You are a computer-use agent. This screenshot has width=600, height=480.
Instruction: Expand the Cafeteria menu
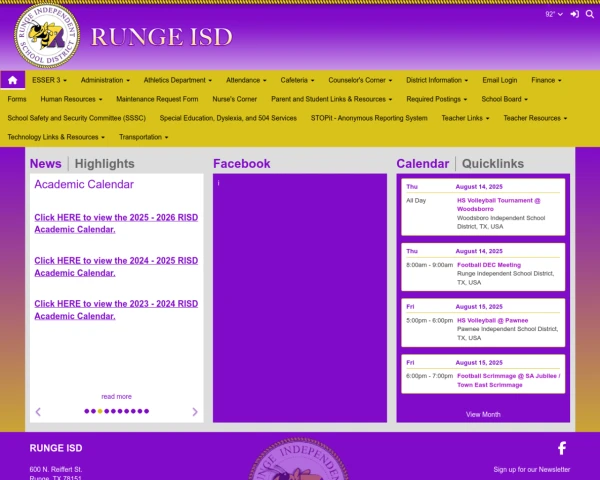(x=297, y=80)
